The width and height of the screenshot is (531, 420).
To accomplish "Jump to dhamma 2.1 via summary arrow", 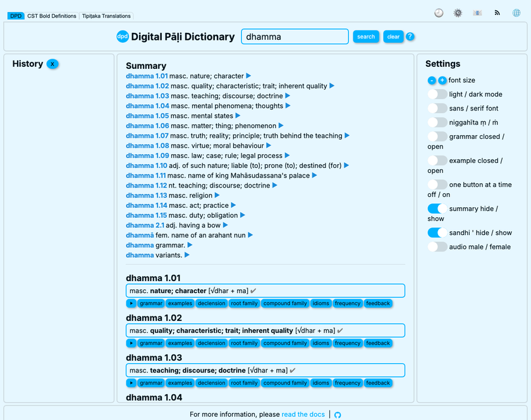I will (225, 225).
